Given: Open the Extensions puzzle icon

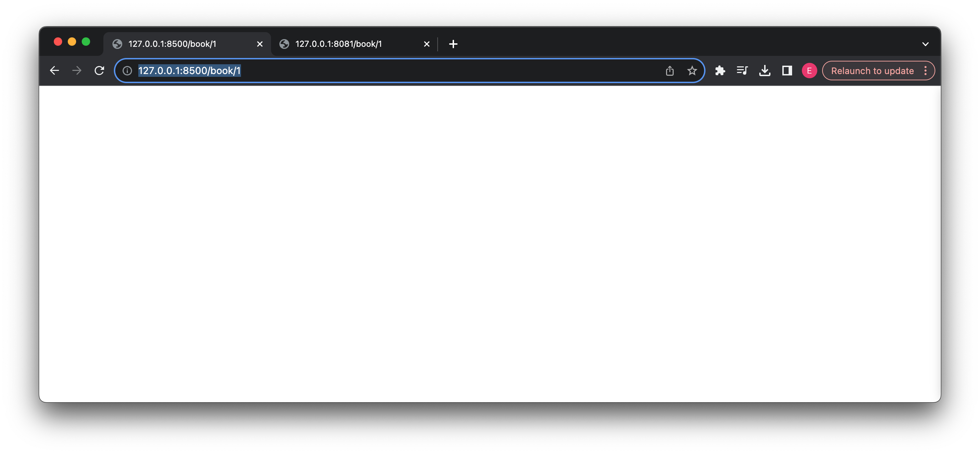Looking at the screenshot, I should [720, 71].
